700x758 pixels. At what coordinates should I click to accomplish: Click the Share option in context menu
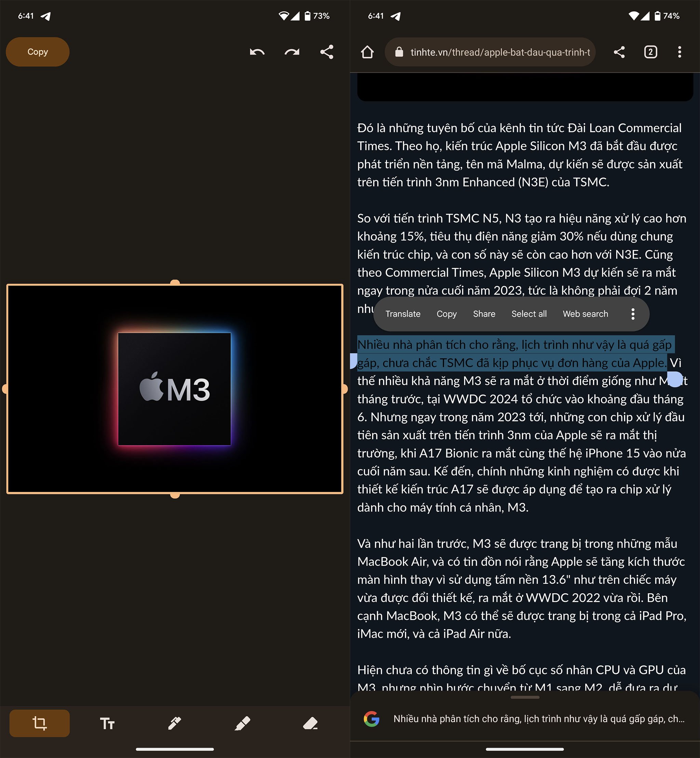(484, 314)
